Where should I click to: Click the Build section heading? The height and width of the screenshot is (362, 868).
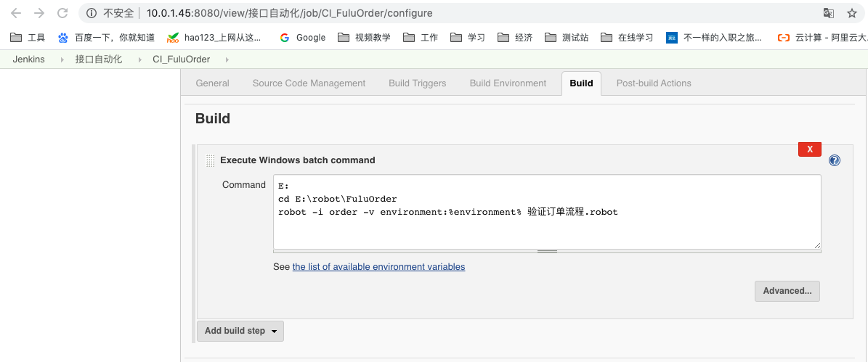pyautogui.click(x=213, y=118)
